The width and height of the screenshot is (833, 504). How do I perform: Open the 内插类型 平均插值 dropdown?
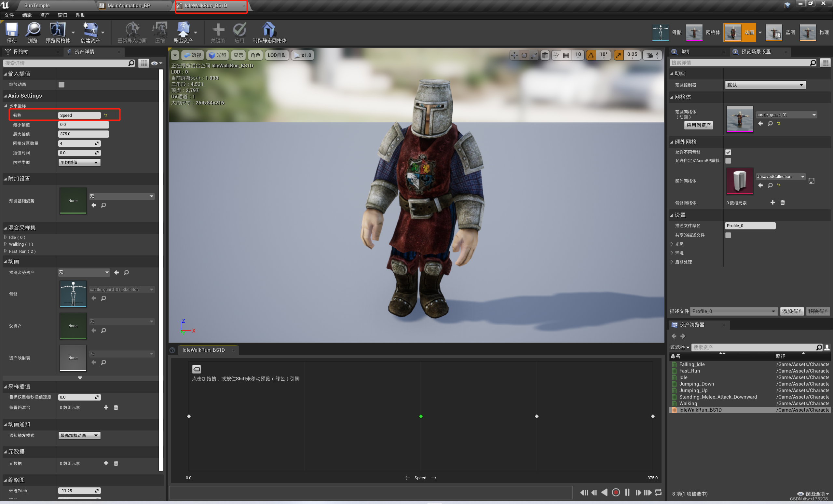click(x=79, y=163)
